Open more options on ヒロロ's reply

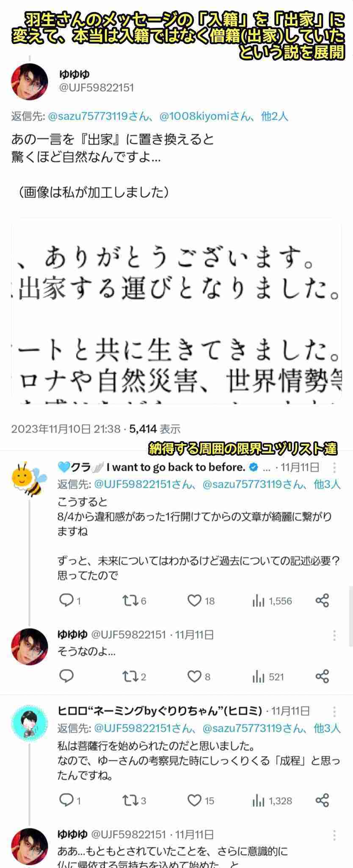334,711
